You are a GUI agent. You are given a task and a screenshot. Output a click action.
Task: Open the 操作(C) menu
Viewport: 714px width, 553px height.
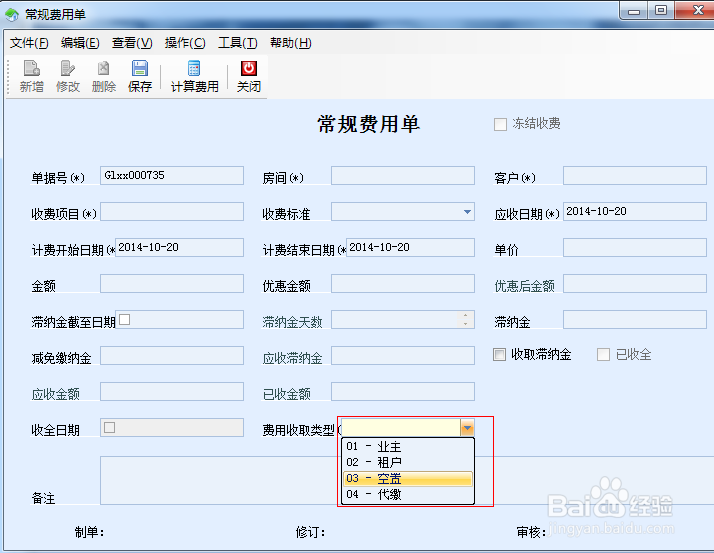[x=185, y=43]
